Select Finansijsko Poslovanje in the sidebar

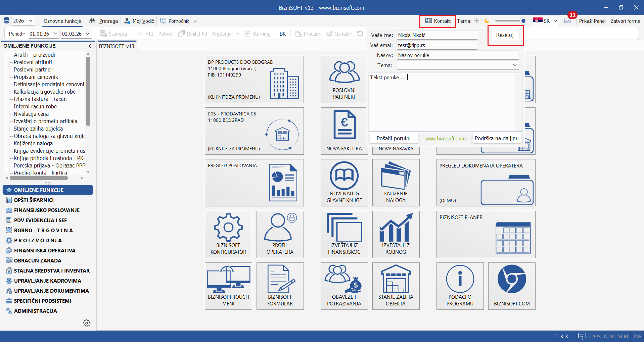click(x=47, y=210)
